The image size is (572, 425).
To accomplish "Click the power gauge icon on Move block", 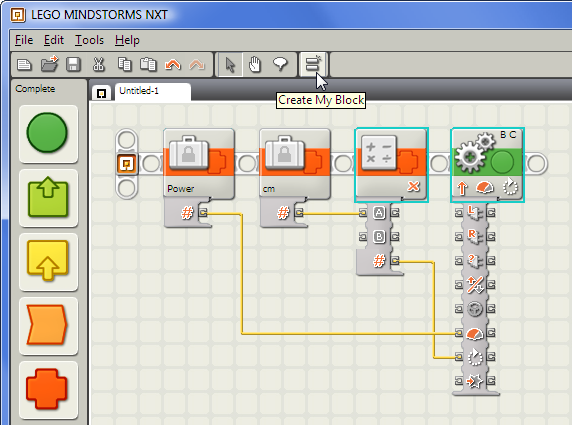I will (485, 188).
